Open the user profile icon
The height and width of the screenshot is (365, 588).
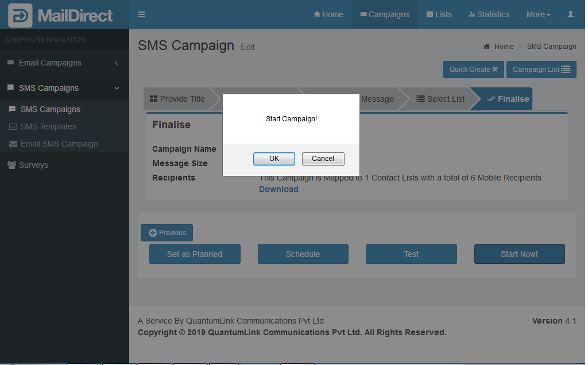570,14
